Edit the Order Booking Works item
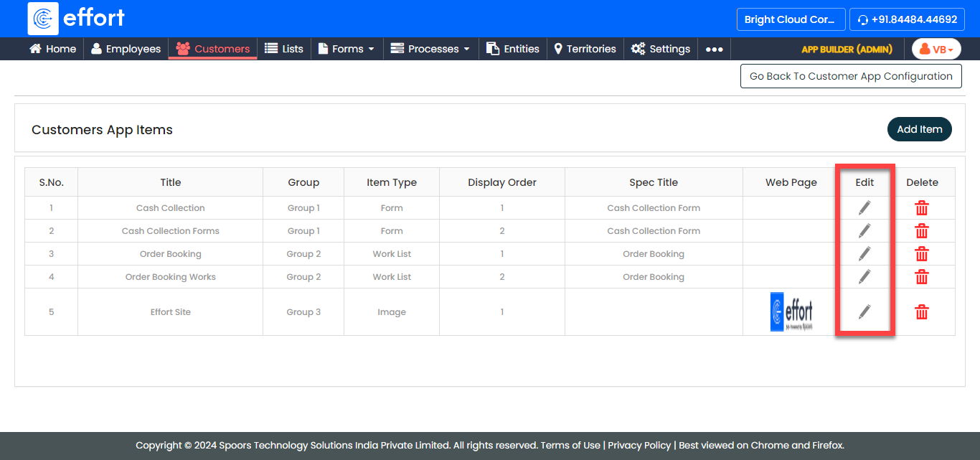The height and width of the screenshot is (460, 980). pyautogui.click(x=864, y=277)
